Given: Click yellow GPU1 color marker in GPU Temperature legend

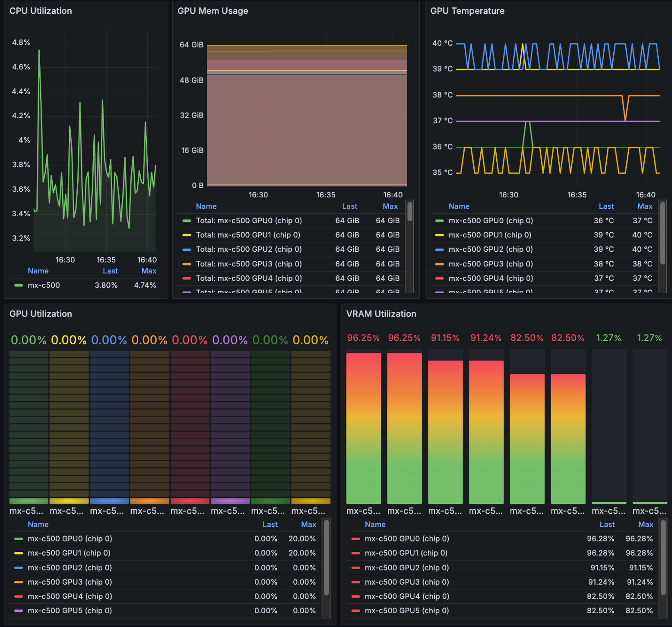Looking at the screenshot, I should pos(439,235).
